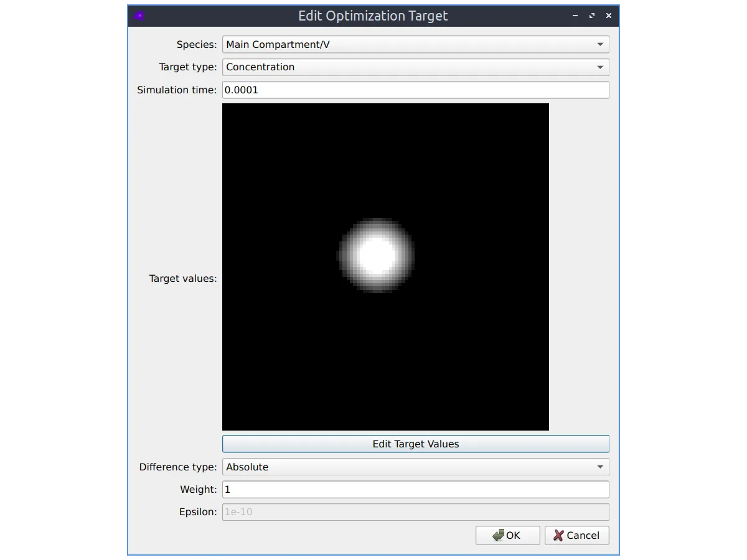The height and width of the screenshot is (560, 747).
Task: Close the Edit Optimization Target dialog
Action: point(609,16)
